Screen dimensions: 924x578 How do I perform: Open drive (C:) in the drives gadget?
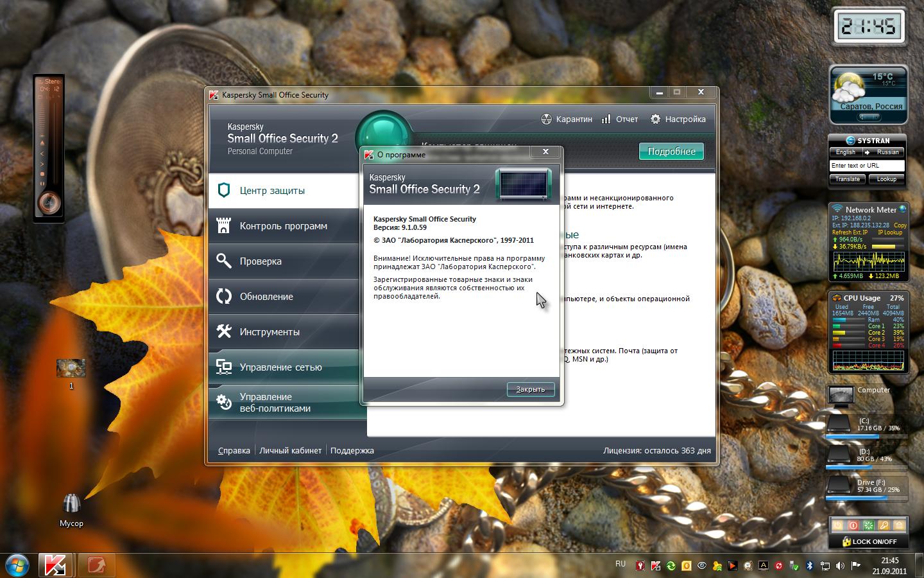[x=867, y=425]
